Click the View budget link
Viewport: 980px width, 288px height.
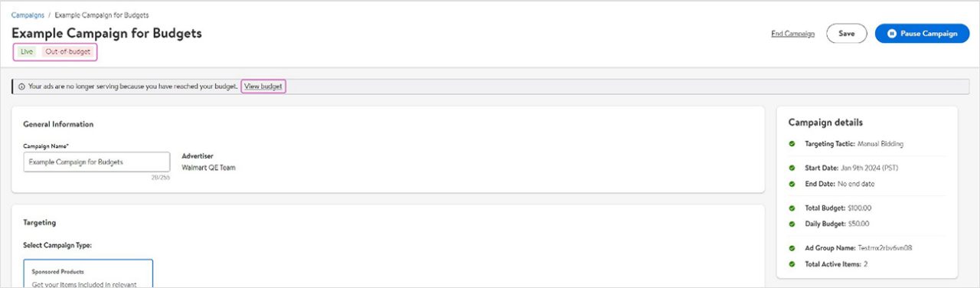(x=263, y=87)
